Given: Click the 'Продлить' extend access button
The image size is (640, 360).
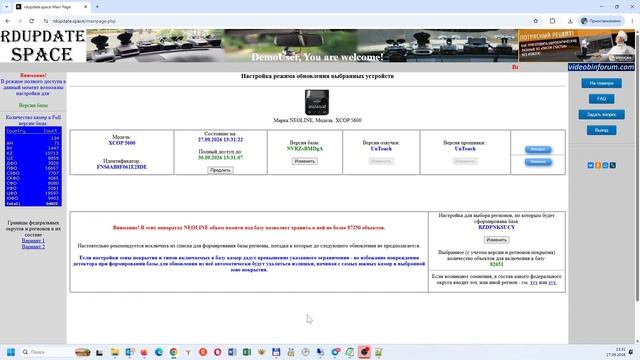Looking at the screenshot, I should 220,170.
